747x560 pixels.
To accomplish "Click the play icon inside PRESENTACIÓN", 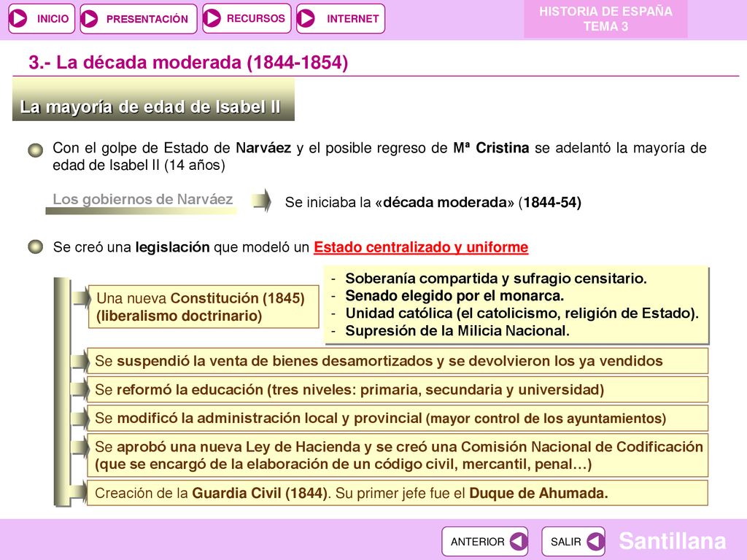I will 89,18.
